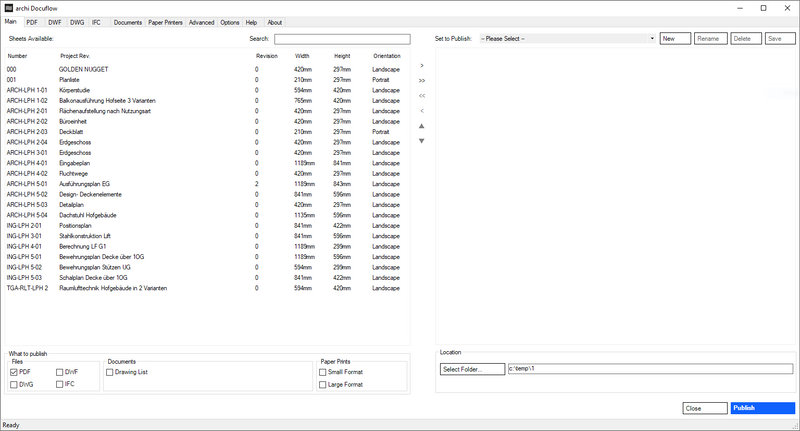The width and height of the screenshot is (800, 431).
Task: Tick the Drawing List checkbox
Action: pos(110,372)
